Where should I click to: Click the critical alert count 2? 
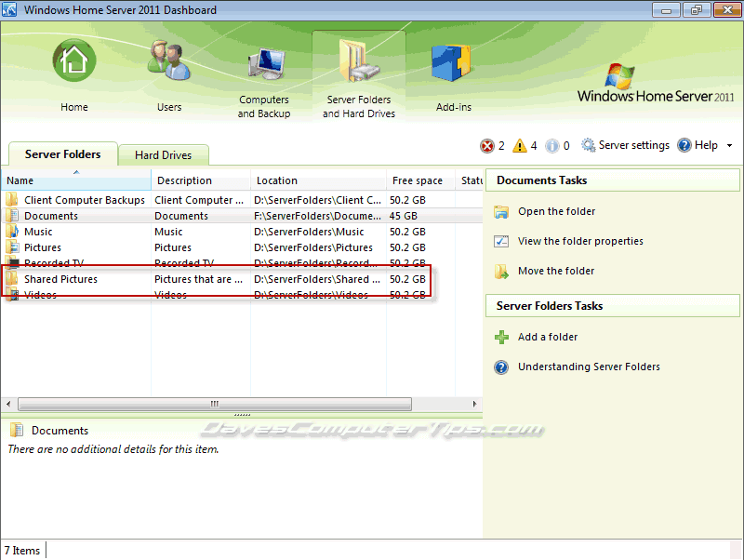pyautogui.click(x=501, y=146)
